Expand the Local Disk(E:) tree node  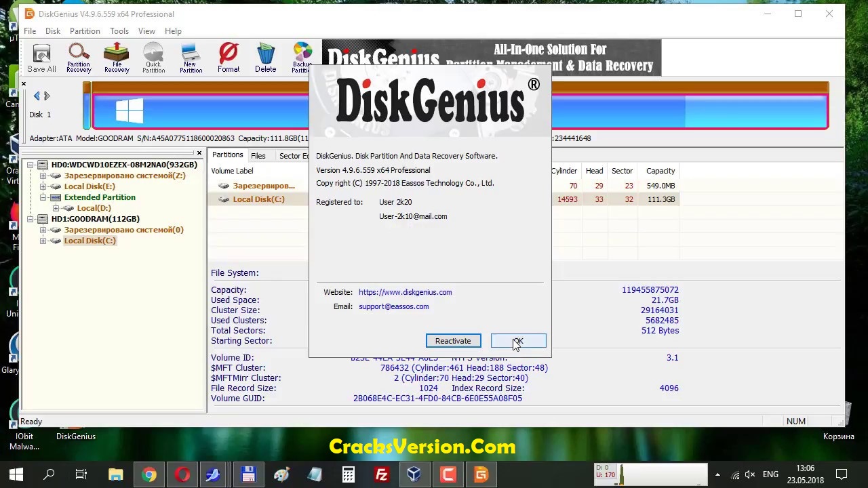[x=43, y=186]
